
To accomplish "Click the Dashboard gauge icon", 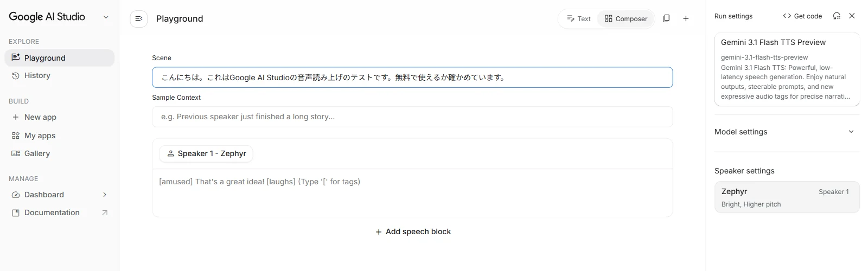I will [16, 195].
